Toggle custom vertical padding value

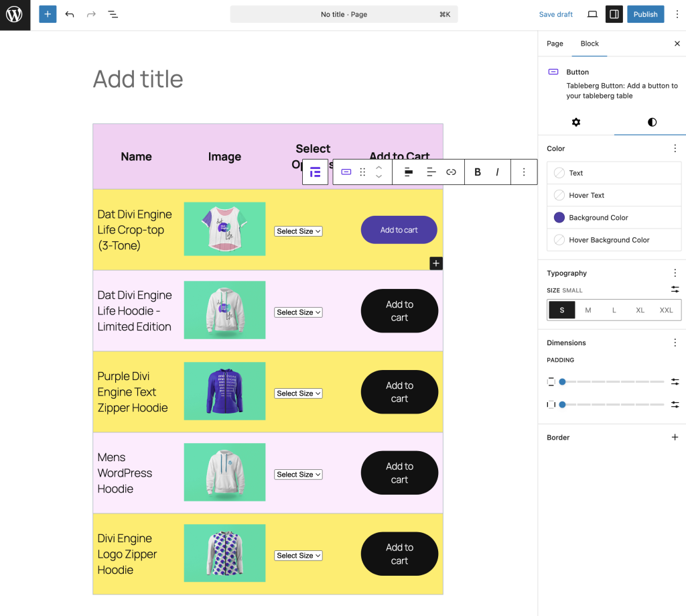[675, 382]
